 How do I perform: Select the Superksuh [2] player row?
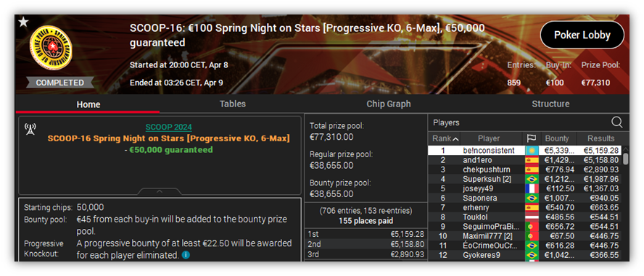pos(525,179)
